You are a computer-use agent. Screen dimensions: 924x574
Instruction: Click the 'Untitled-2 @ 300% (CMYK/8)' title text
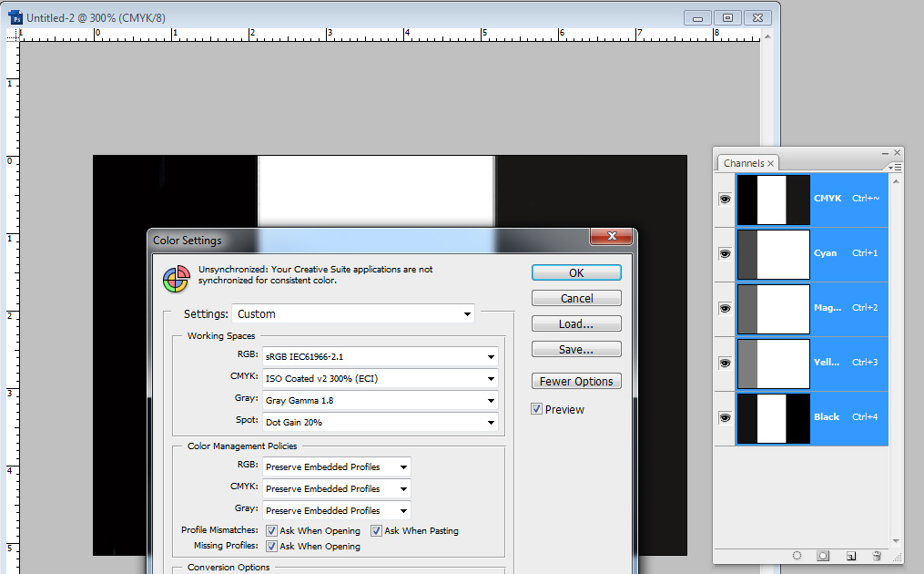tap(96, 17)
